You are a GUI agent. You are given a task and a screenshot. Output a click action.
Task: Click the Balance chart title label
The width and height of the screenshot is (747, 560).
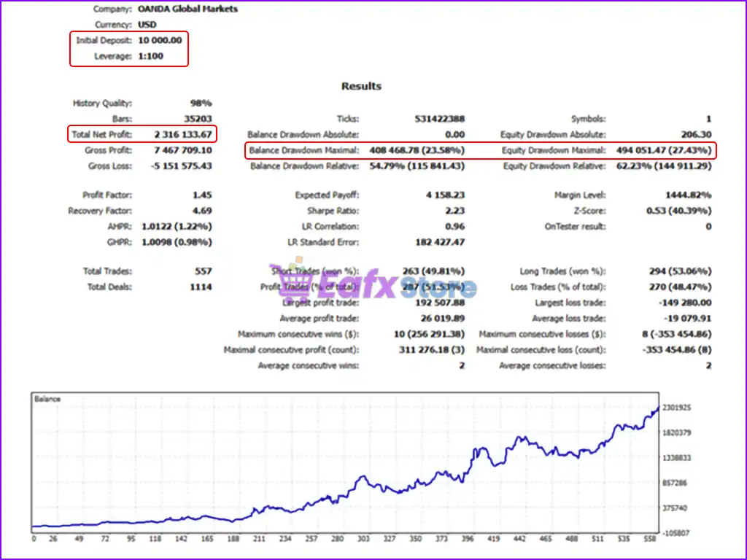(47, 399)
